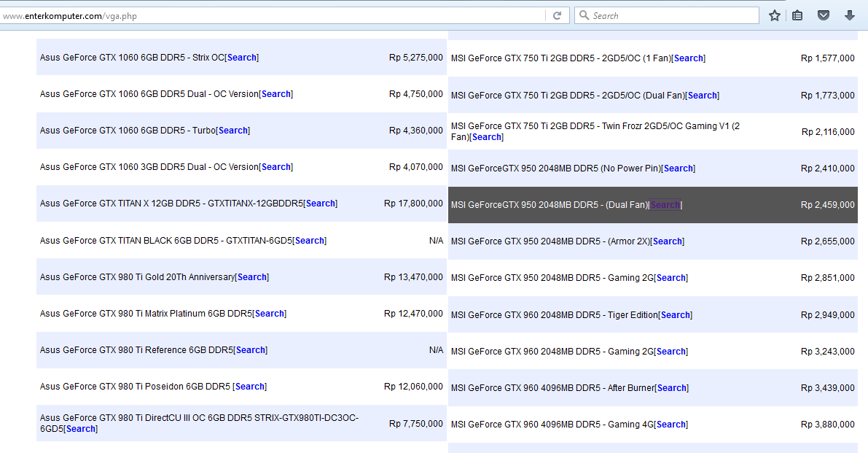Open the downloads arrow icon
Viewport: 868px width, 453px height.
click(x=850, y=15)
